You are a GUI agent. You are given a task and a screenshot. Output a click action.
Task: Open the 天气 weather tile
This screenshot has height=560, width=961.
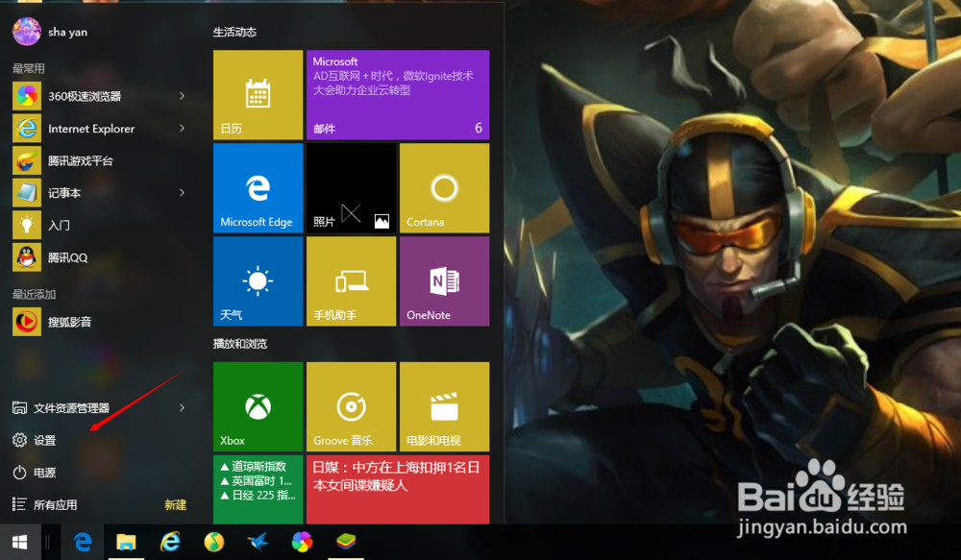coord(258,281)
